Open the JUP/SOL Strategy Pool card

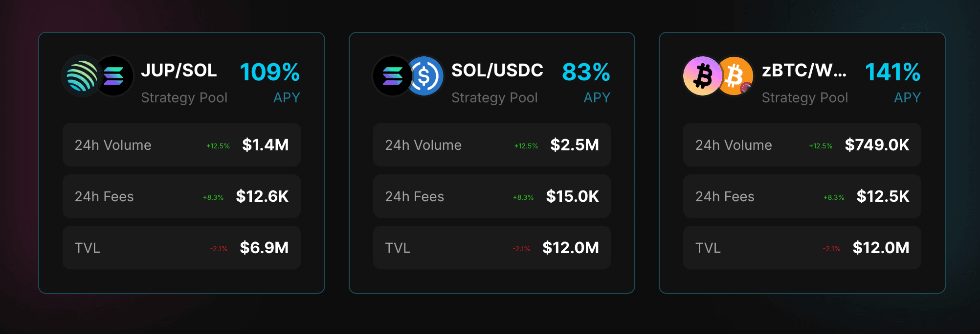[x=181, y=162]
